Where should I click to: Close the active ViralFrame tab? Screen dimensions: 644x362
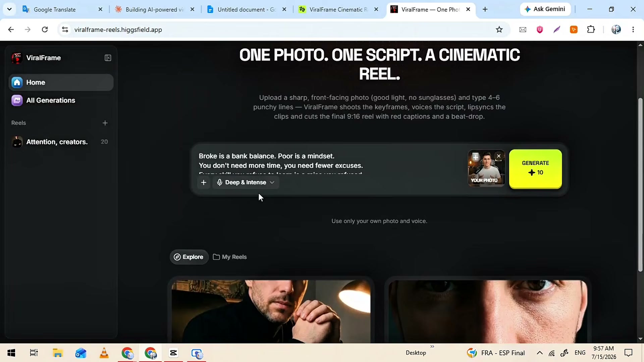coord(468,9)
